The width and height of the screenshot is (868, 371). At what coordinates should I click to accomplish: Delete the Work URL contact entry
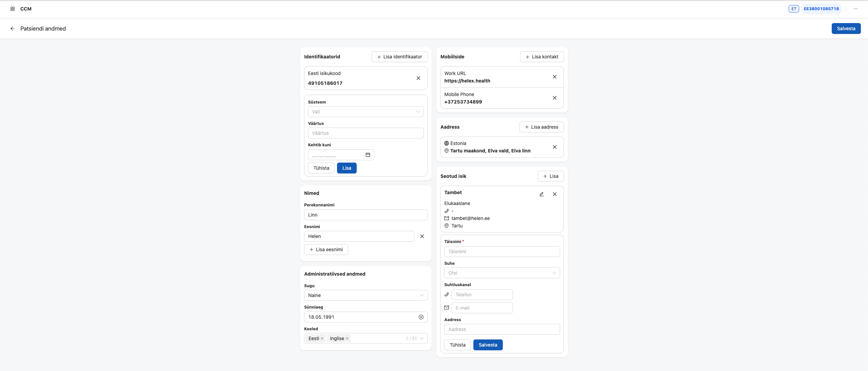click(554, 77)
